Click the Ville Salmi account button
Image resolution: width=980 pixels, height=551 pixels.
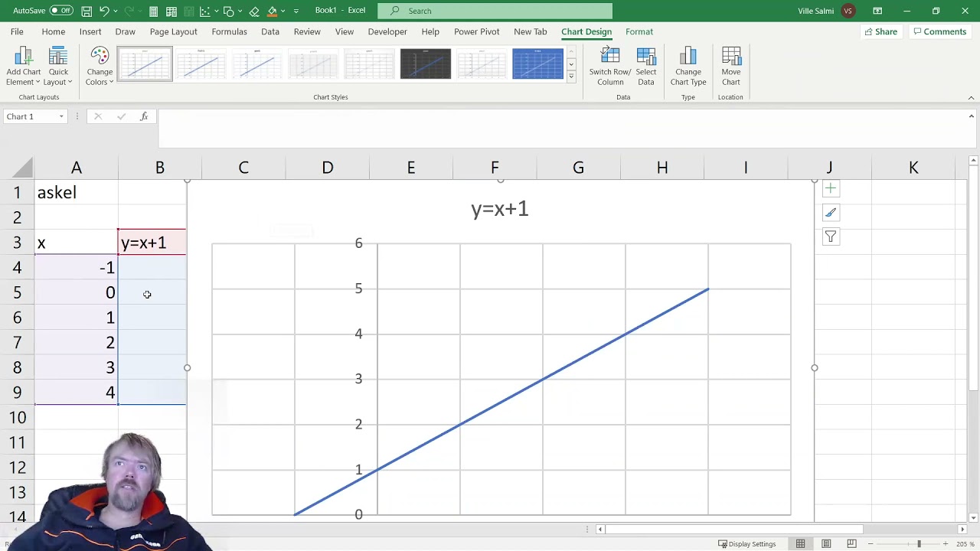click(825, 11)
